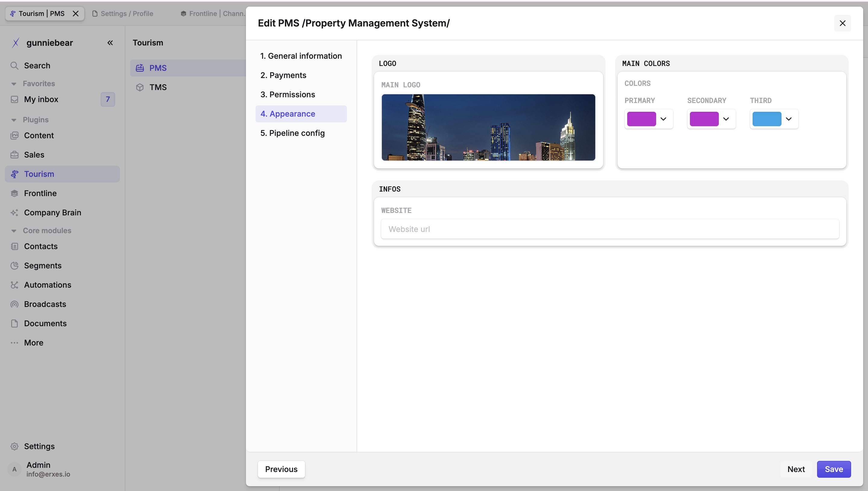Open Company Brain
This screenshot has height=491, width=868.
(x=62, y=212)
